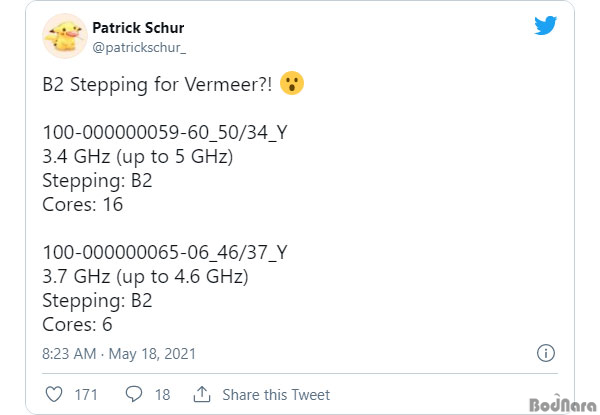Select the Share this Tweet text
600x415 pixels.
pos(276,395)
